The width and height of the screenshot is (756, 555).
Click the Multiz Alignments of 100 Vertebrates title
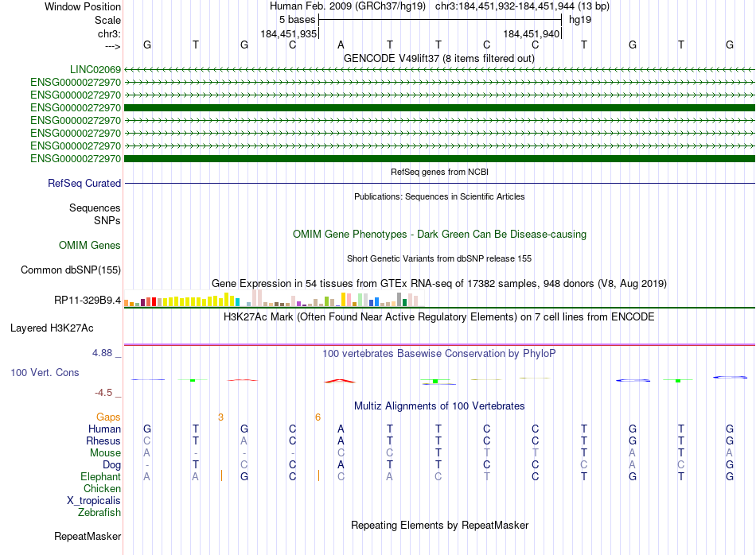tap(439, 406)
